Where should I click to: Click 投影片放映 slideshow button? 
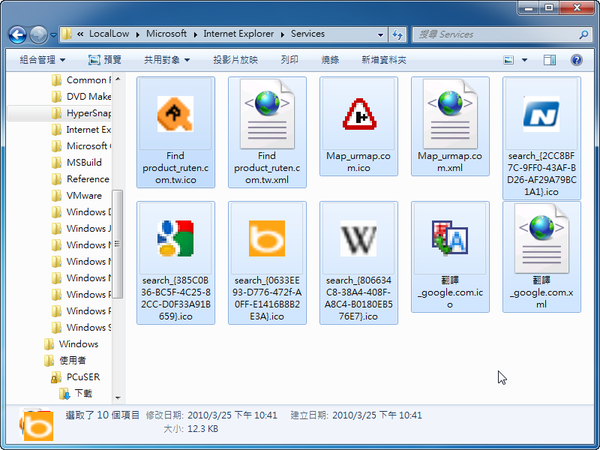pyautogui.click(x=235, y=60)
